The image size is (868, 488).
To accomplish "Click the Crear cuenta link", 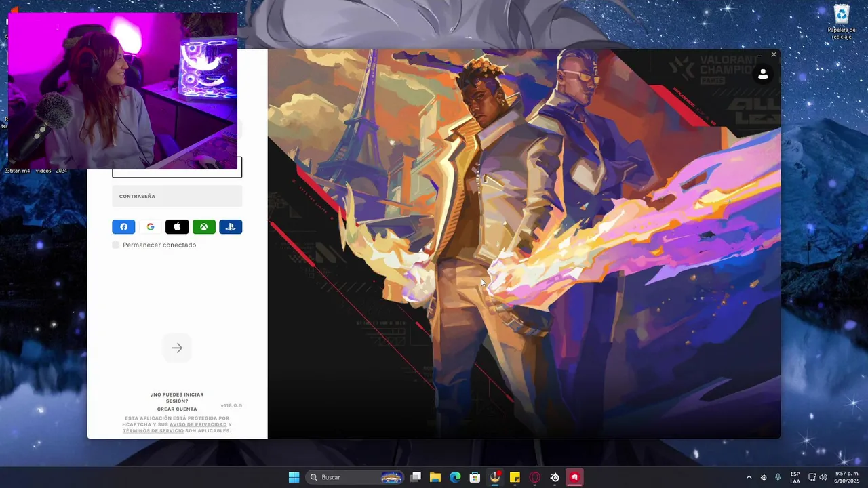I will (x=177, y=409).
